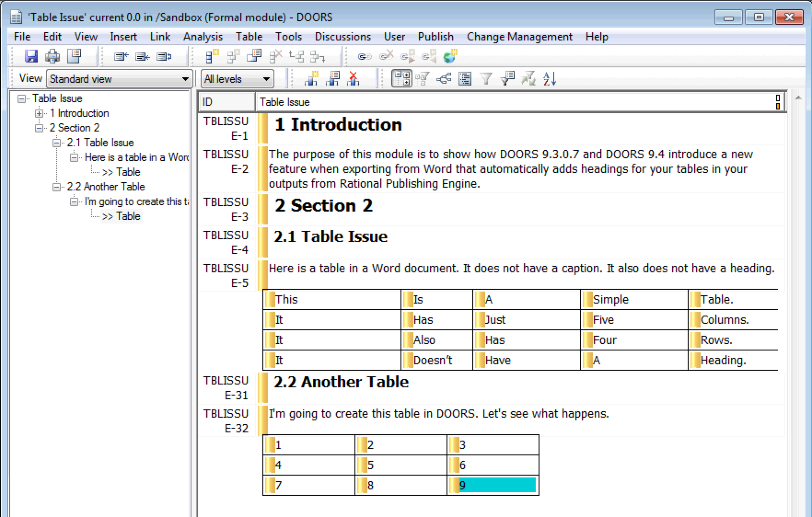The width and height of the screenshot is (812, 517).
Task: Click the promote object hierarchy icon
Action: click(296, 56)
